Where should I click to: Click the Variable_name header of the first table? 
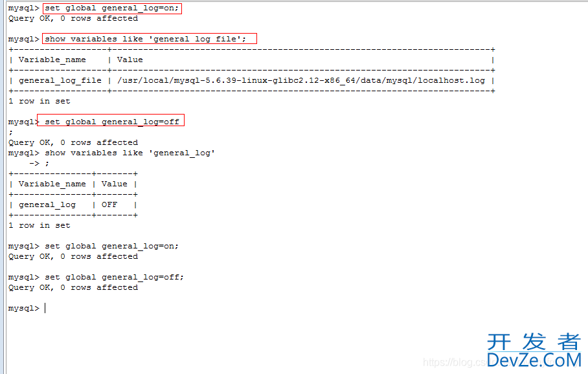pyautogui.click(x=52, y=60)
